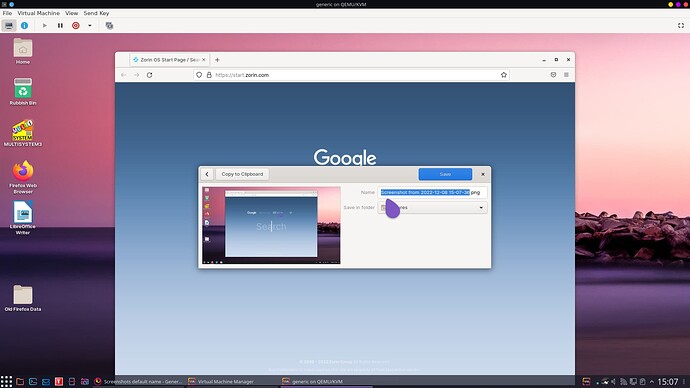Bookmark this page with star icon
The image size is (690, 388).
click(504, 75)
